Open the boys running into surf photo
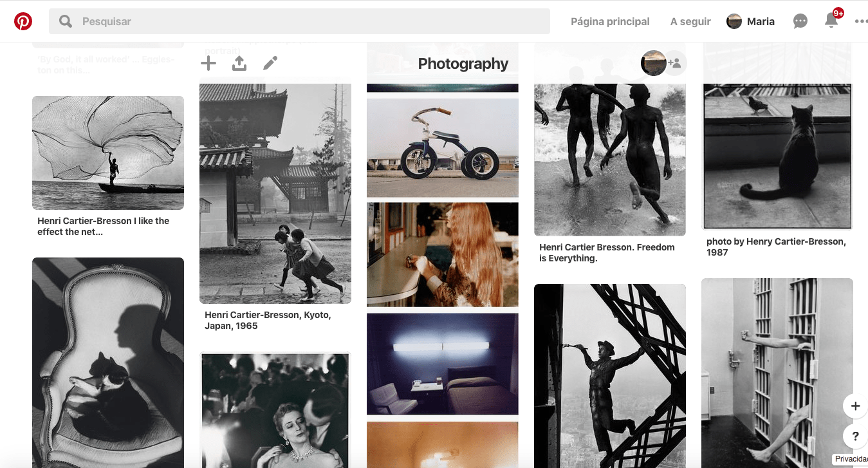Image resolution: width=868 pixels, height=468 pixels. pyautogui.click(x=610, y=160)
